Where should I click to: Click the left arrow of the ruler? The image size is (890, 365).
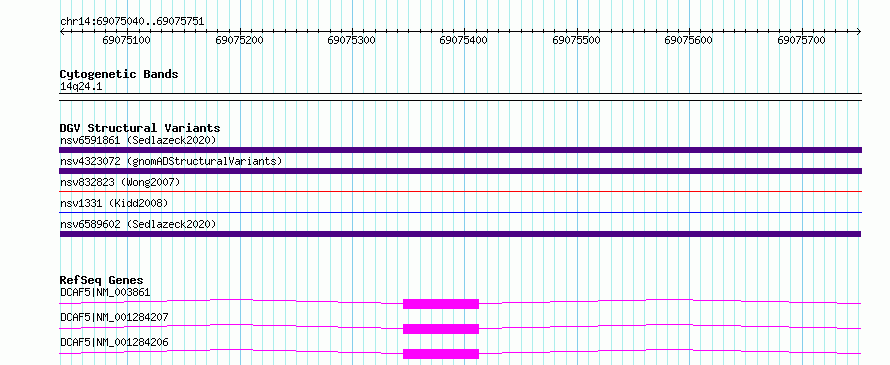[62, 32]
